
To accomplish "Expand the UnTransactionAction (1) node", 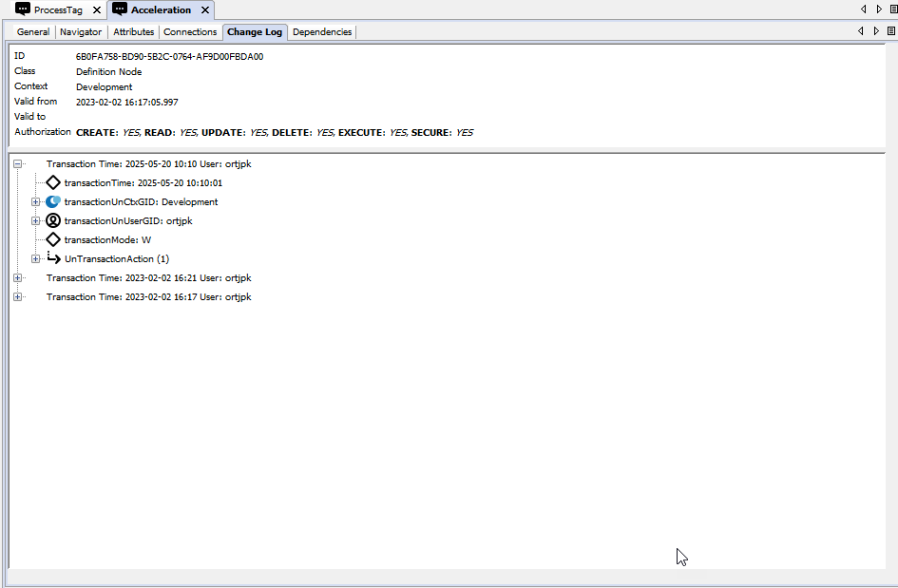I will [x=35, y=258].
